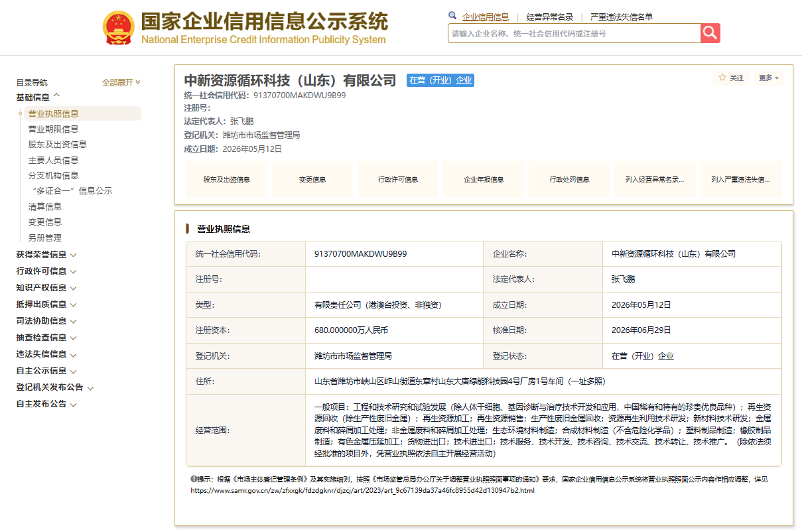This screenshot has height=532, width=802.
Task: Select 营业期限信息 in the sidebar
Action: point(53,129)
